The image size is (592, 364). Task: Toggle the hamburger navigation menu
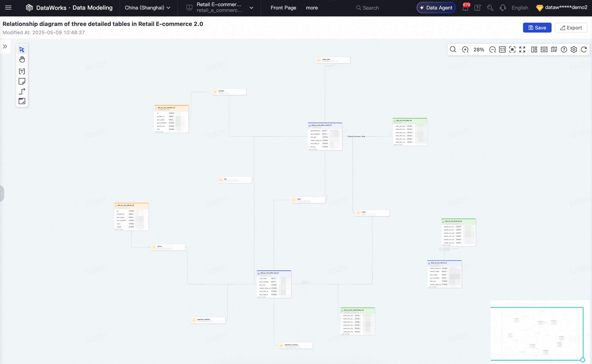[x=8, y=8]
